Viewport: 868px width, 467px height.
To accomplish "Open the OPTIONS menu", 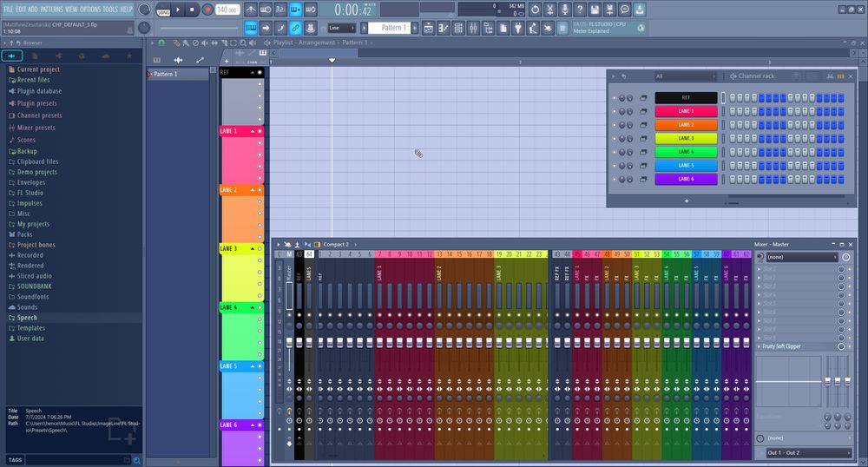I will point(90,10).
